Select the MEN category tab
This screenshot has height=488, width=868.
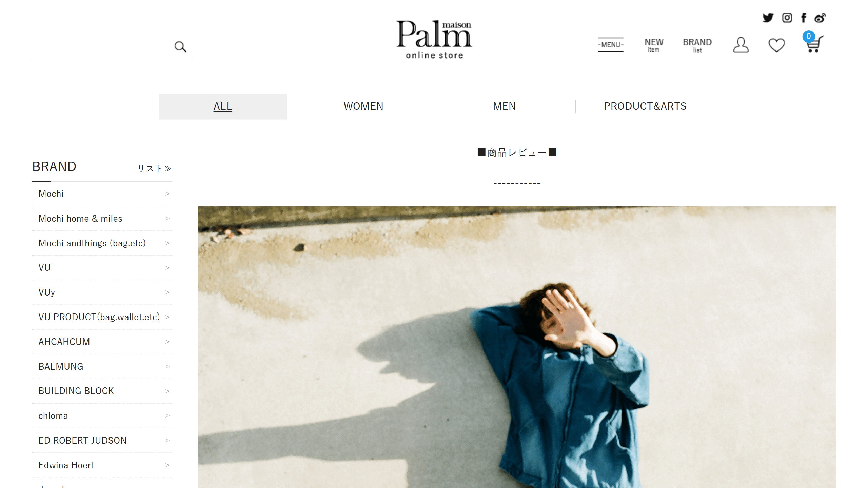pyautogui.click(x=504, y=106)
